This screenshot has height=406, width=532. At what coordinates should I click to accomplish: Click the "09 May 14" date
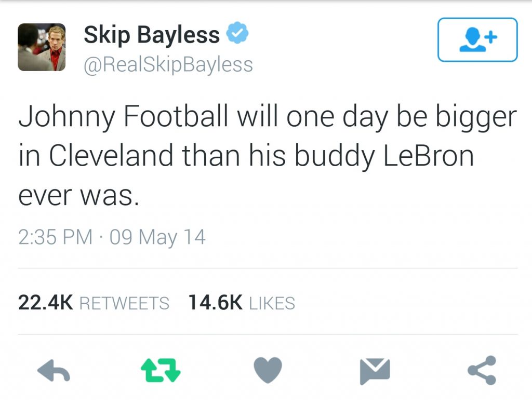pyautogui.click(x=157, y=237)
